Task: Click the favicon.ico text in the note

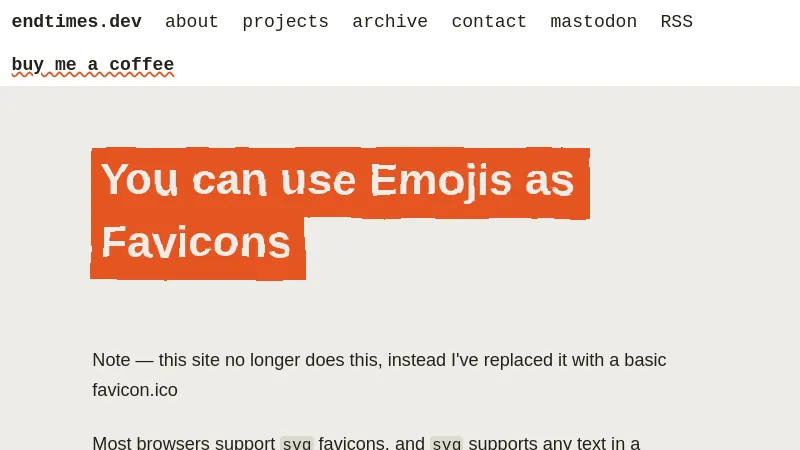Action: pyautogui.click(x=135, y=390)
